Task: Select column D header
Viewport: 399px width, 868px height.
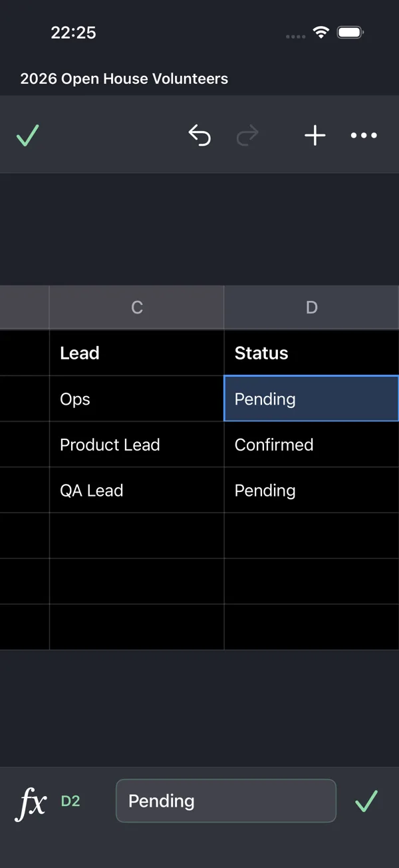Action: 311,308
